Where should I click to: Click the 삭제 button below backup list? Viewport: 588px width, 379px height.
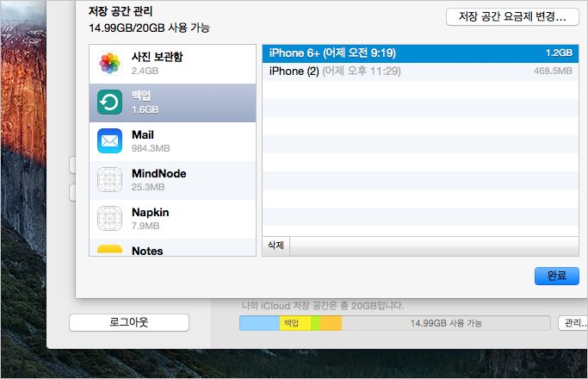[x=275, y=245]
